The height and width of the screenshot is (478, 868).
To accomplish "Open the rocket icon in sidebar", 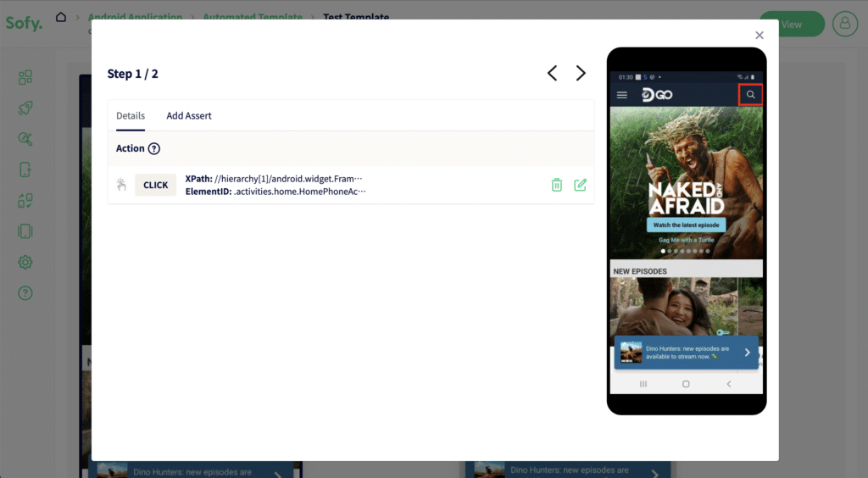I will coord(25,108).
